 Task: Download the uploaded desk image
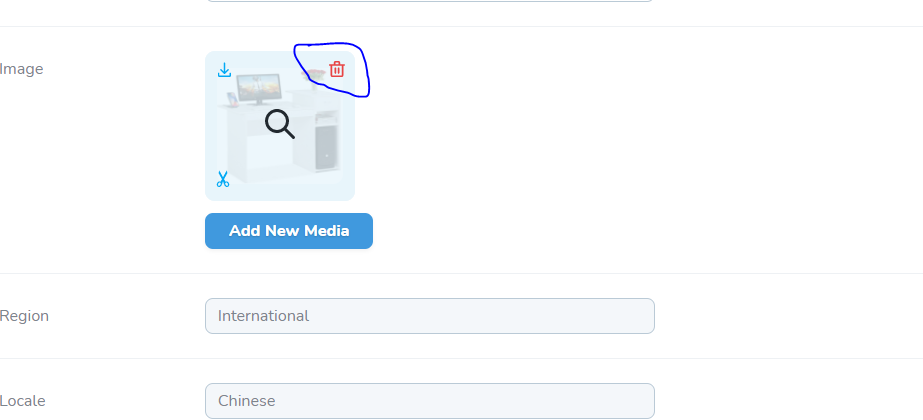224,70
